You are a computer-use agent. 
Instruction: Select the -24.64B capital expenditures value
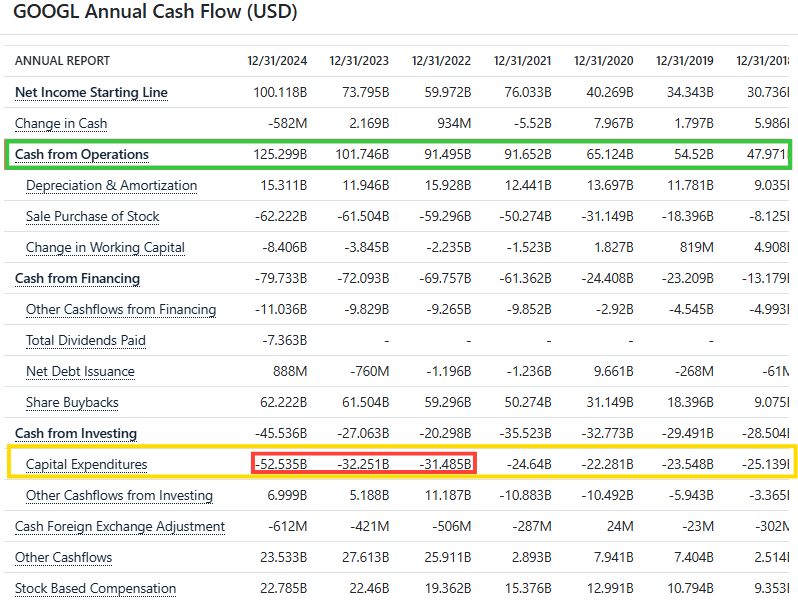tap(529, 465)
